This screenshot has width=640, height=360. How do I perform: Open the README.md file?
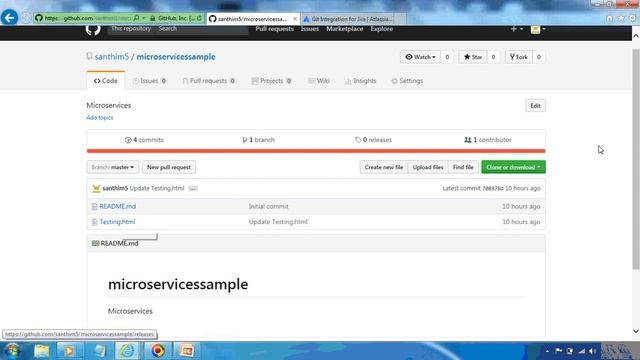coord(118,207)
